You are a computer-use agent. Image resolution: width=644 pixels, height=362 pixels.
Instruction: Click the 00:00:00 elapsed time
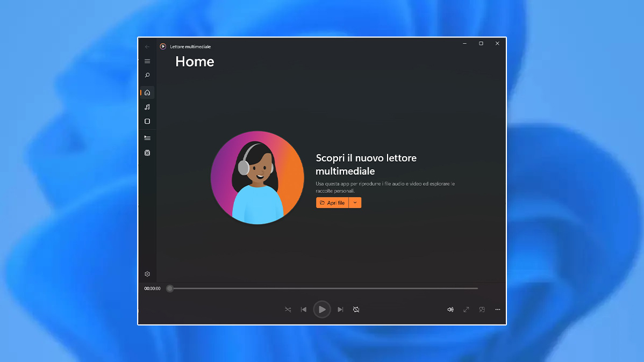[152, 288]
